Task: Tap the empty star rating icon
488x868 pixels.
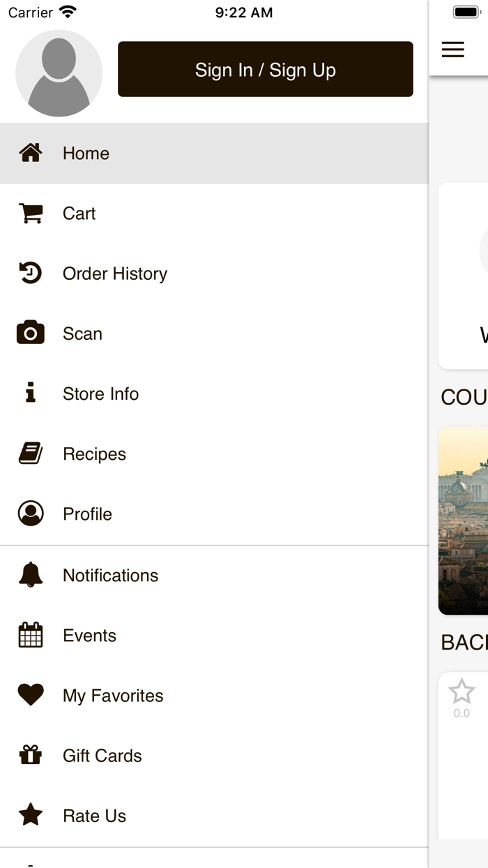Action: (462, 692)
